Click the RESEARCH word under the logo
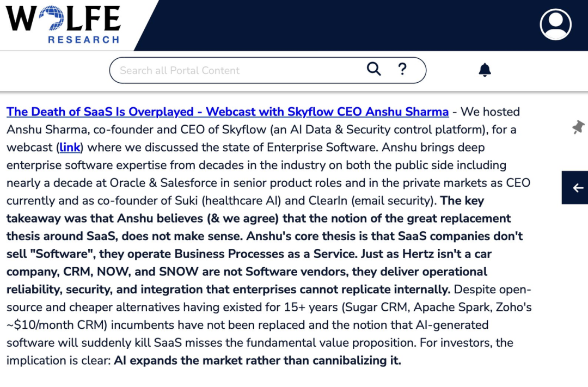Viewport: 588px width, 387px height. coord(84,39)
